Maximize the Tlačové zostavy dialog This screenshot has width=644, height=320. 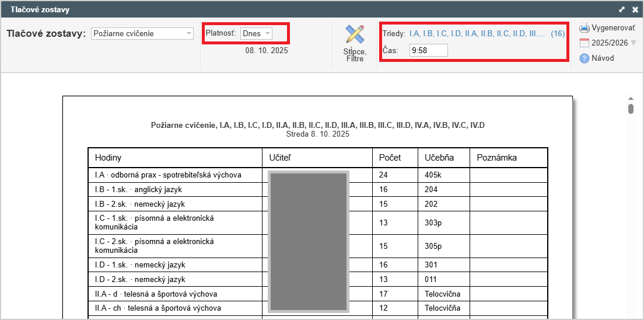tap(622, 9)
